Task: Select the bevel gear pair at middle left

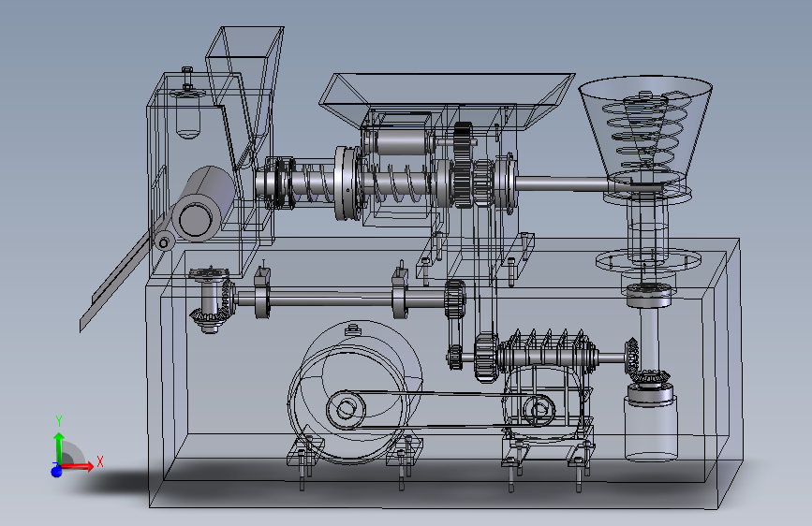Action: point(212,300)
